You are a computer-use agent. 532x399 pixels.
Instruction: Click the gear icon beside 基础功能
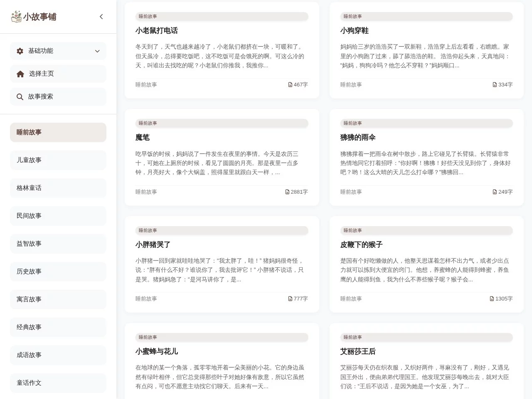click(20, 51)
